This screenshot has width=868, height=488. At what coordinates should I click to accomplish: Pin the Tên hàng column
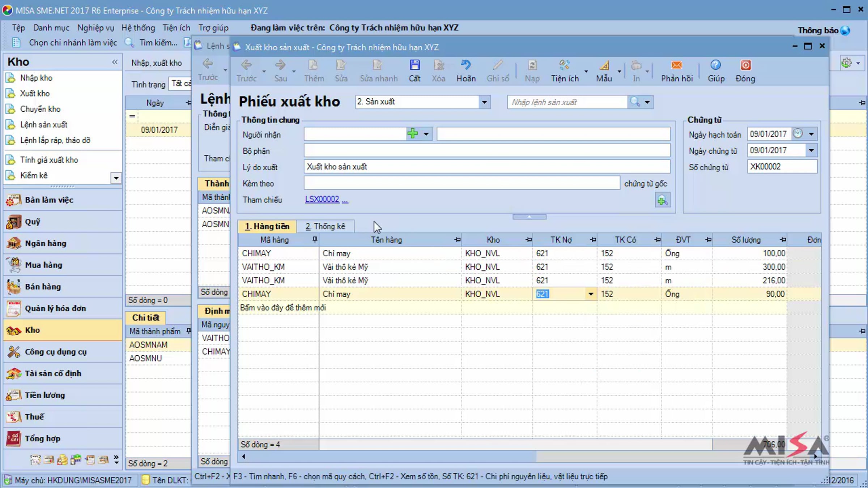tap(458, 240)
